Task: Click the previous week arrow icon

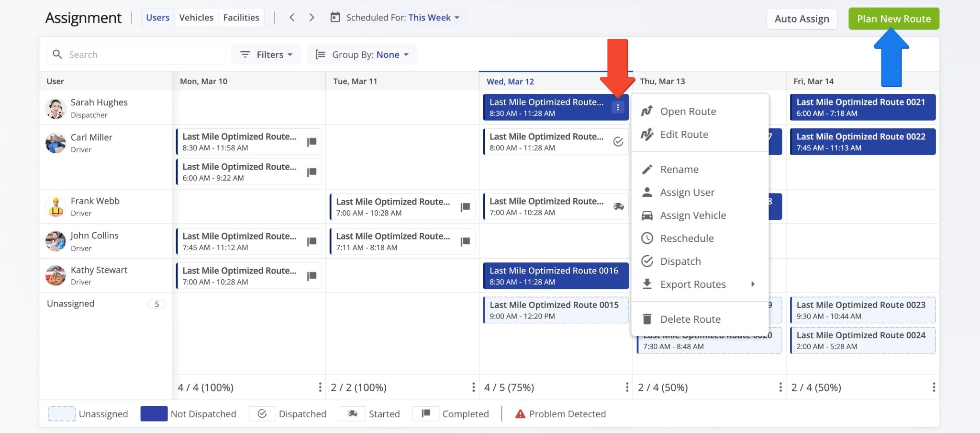Action: click(292, 17)
